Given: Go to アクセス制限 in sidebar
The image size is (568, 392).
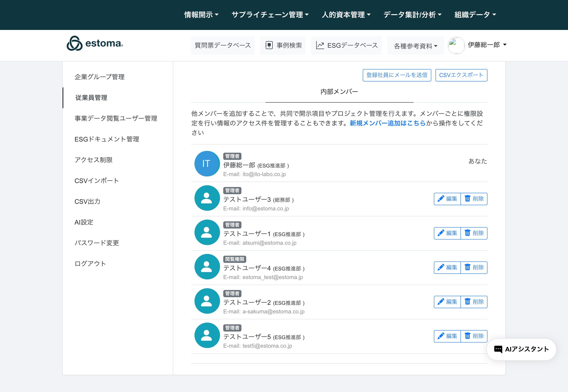Looking at the screenshot, I should [x=94, y=160].
